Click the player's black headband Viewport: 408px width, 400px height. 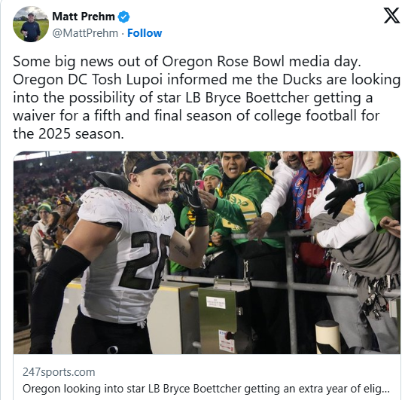click(150, 161)
